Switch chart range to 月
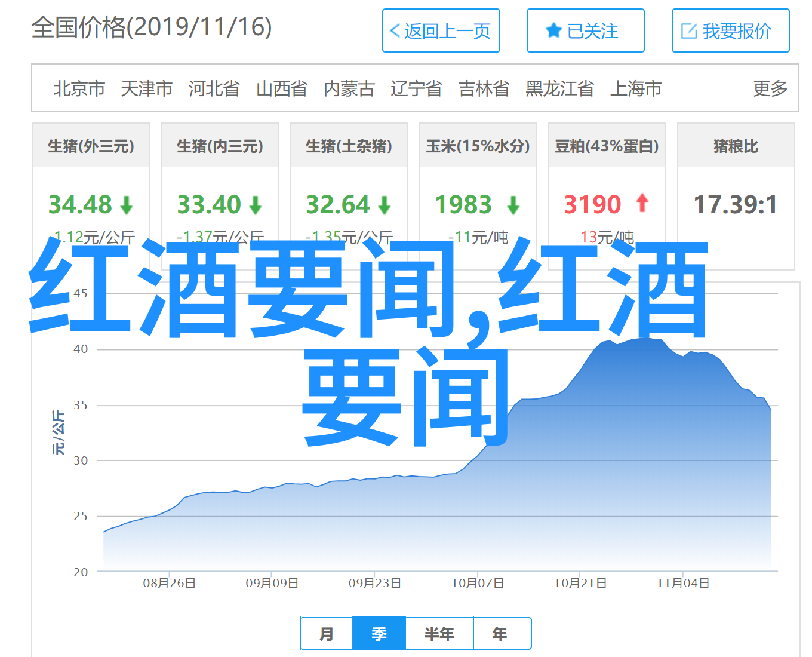Screen dimensions: 812x657 pos(327,633)
